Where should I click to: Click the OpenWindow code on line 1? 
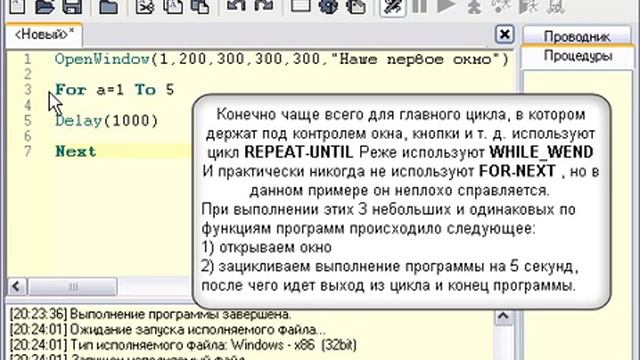[x=282, y=60]
